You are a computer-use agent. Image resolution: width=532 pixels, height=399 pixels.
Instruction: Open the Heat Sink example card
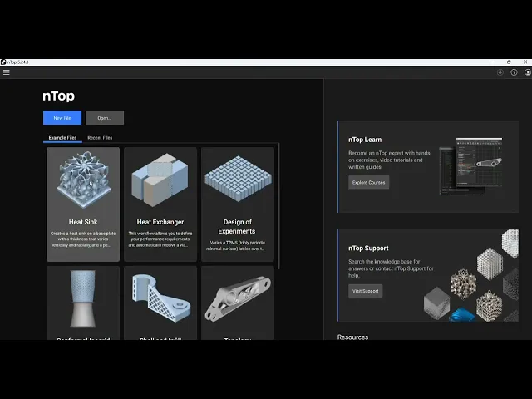coord(83,204)
